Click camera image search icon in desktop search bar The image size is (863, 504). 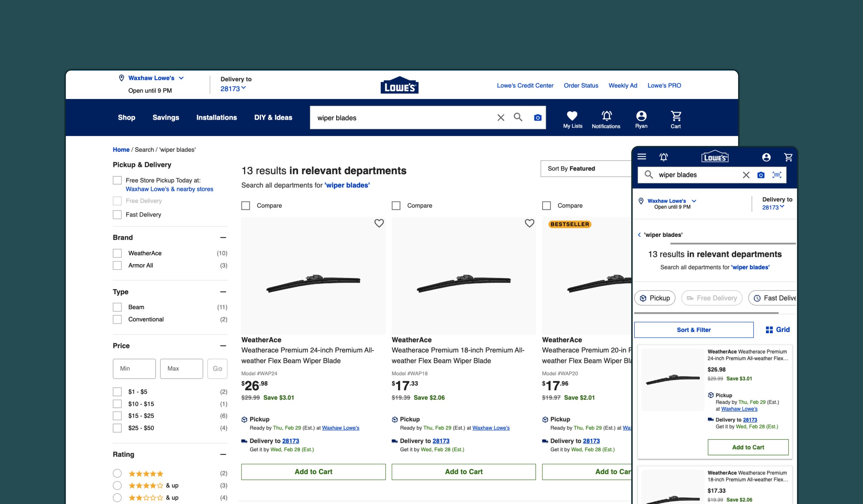tap(537, 118)
